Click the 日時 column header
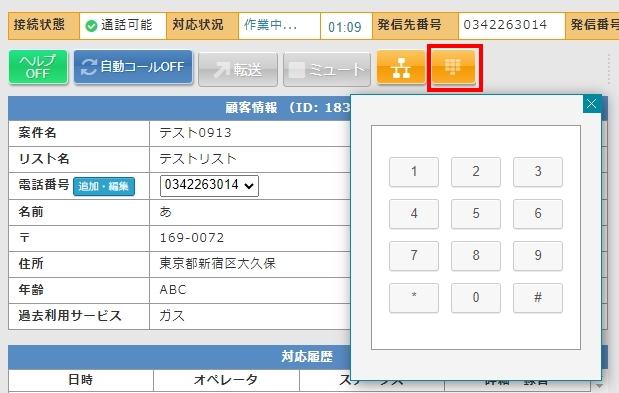The image size is (619, 393). tap(81, 380)
